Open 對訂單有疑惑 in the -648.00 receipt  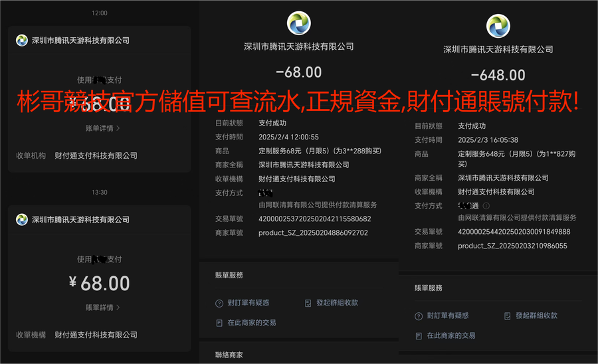click(x=447, y=316)
